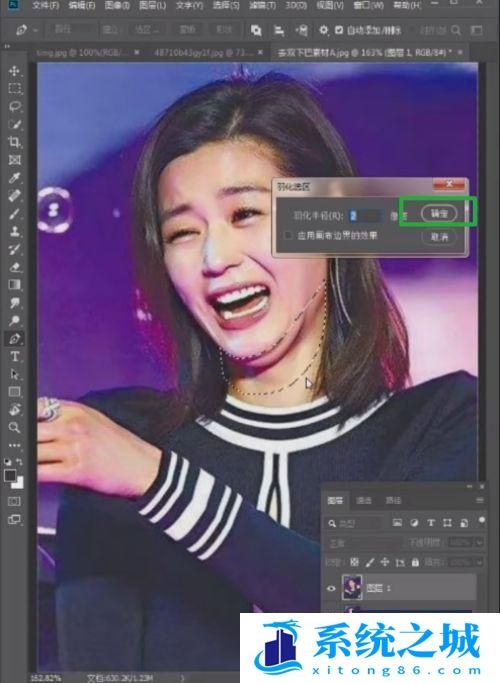
Task: Select the History Brush tool
Action: tap(14, 249)
